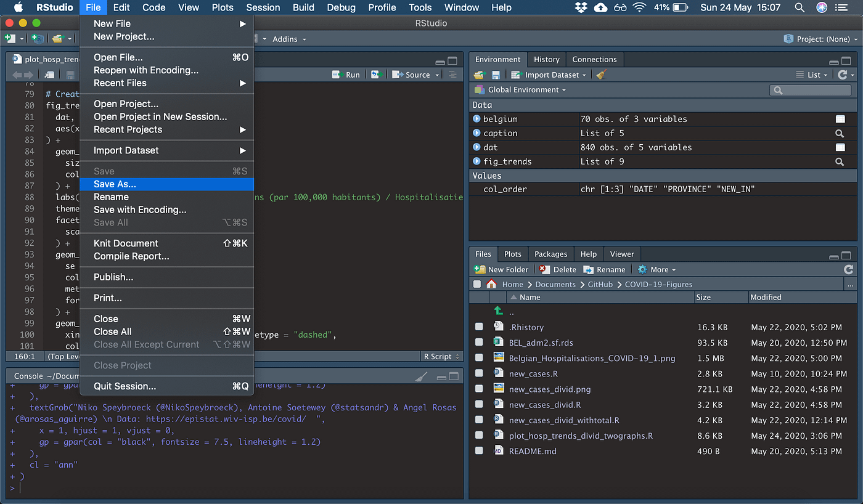This screenshot has height=504, width=863.
Task: Choose Knit Document from File menu
Action: pos(167,243)
